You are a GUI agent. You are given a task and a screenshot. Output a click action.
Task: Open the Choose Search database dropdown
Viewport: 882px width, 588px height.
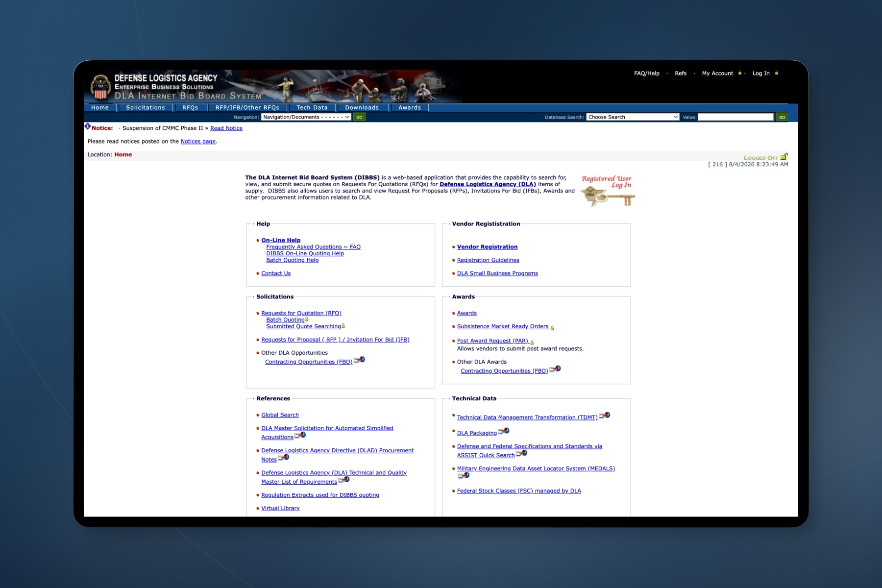[x=633, y=117]
